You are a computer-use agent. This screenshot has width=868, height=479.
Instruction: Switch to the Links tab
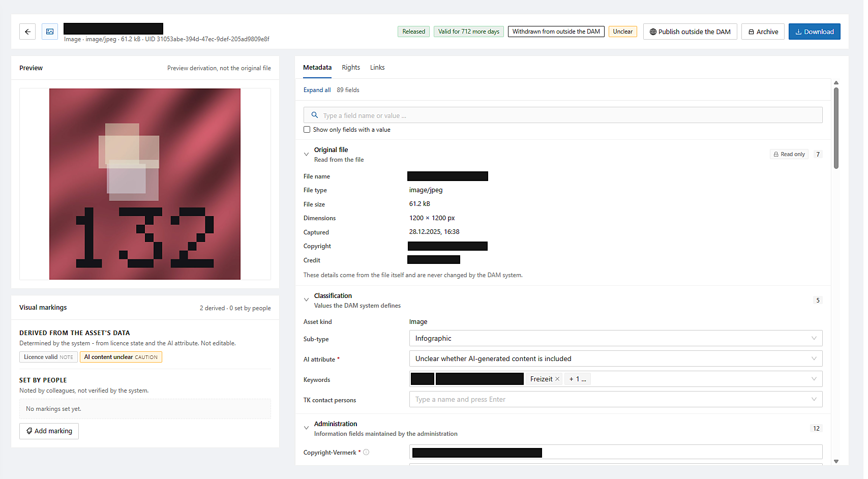pyautogui.click(x=377, y=67)
